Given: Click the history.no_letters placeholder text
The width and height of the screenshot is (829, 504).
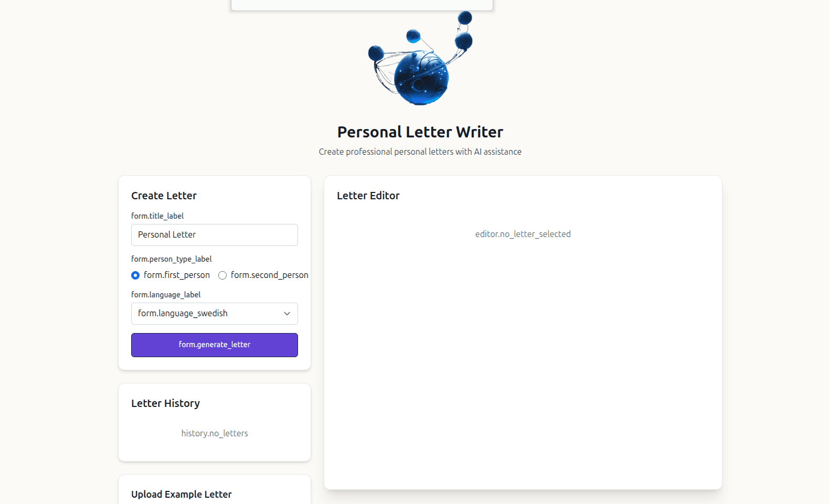Looking at the screenshot, I should click(x=214, y=433).
